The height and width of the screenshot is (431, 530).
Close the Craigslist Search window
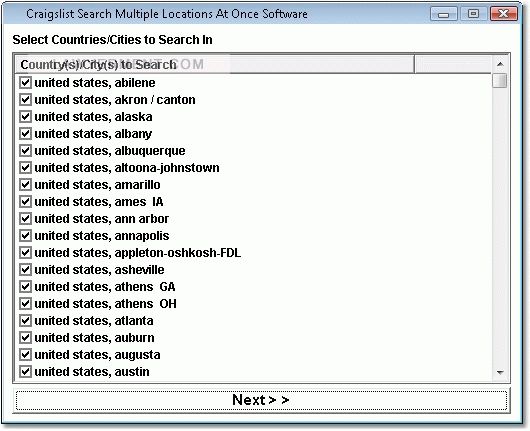[x=504, y=14]
